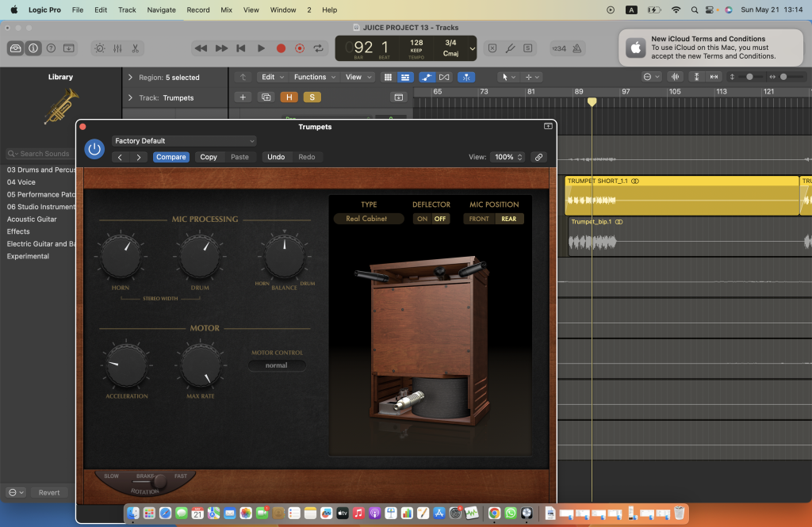Click vertical auto zoom button
This screenshot has width=812, height=527.
pyautogui.click(x=696, y=77)
